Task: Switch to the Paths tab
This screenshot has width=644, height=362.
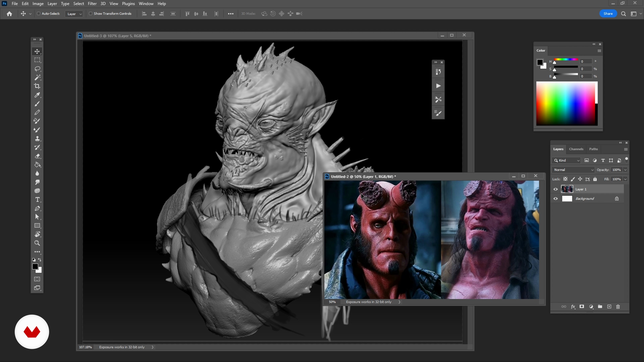Action: 593,149
